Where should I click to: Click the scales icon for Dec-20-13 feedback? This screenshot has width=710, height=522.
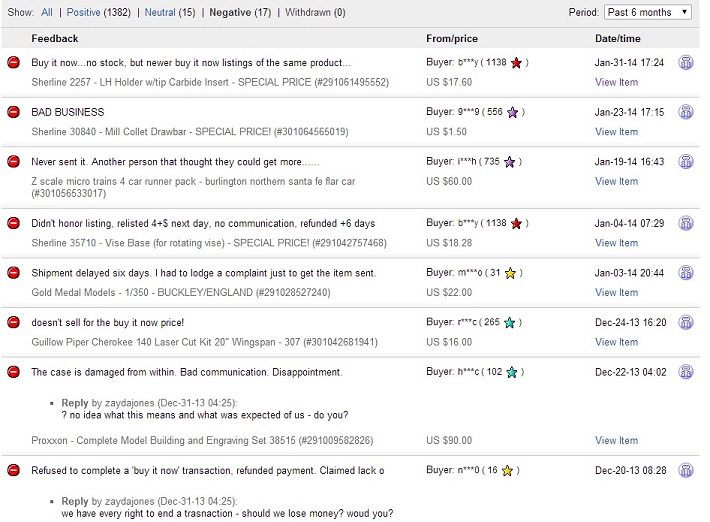click(x=686, y=470)
